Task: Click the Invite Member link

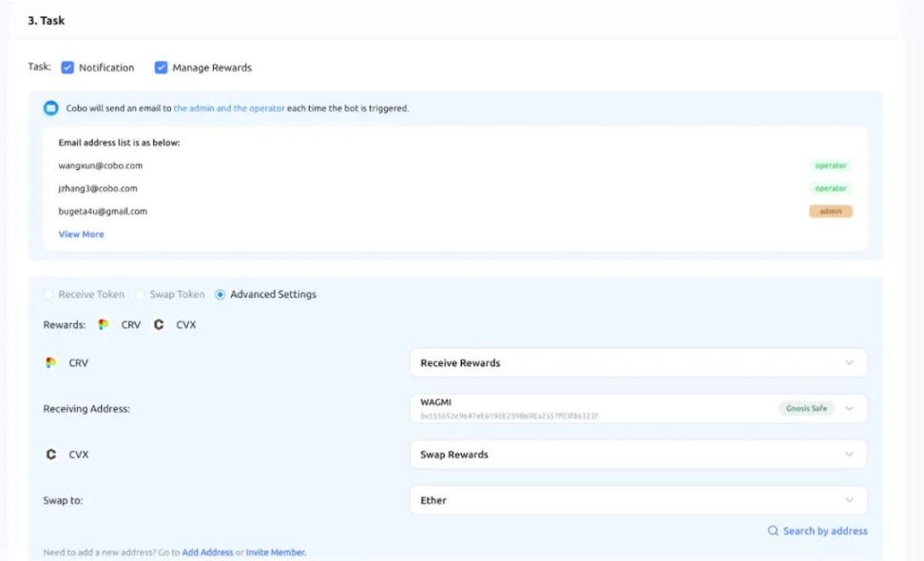Action: point(276,552)
